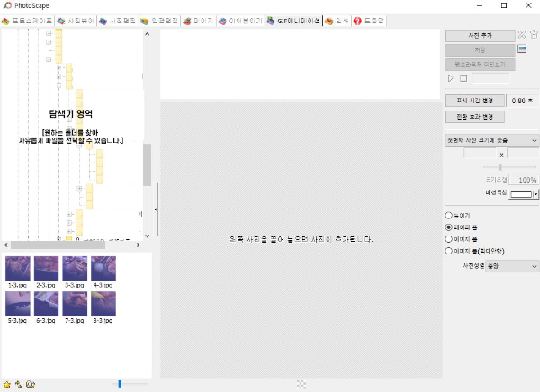The height and width of the screenshot is (392, 540).
Task: Select thumbnail 5-3.jpg
Action: tap(18, 304)
